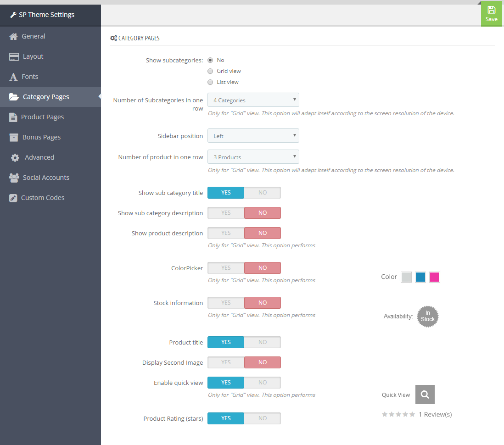Set Show sub category title to NO
This screenshot has width=504, height=445.
pos(262,193)
